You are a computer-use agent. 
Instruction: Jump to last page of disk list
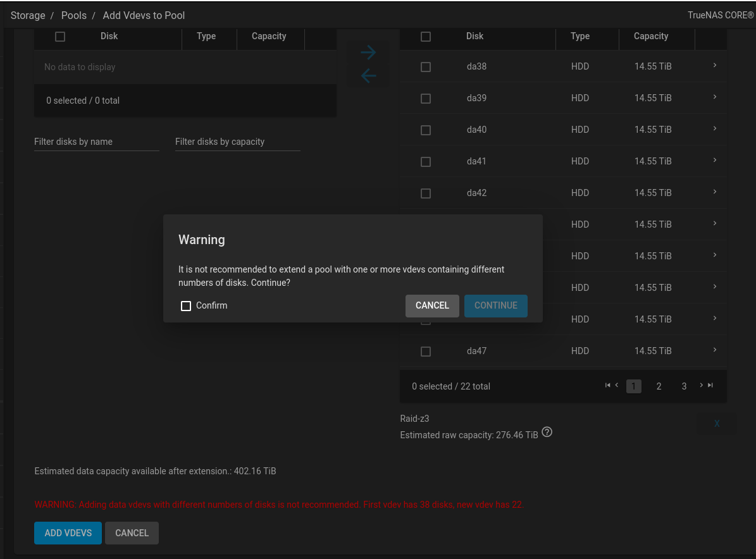tap(710, 385)
